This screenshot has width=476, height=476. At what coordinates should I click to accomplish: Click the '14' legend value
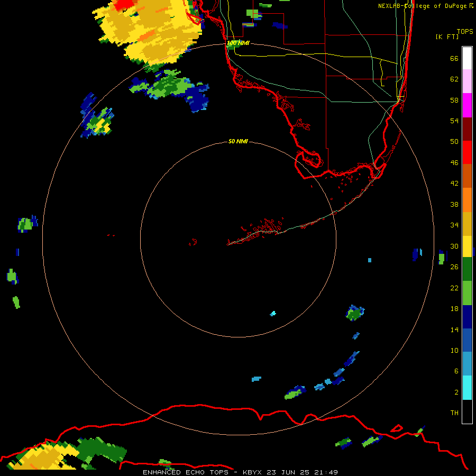454,329
